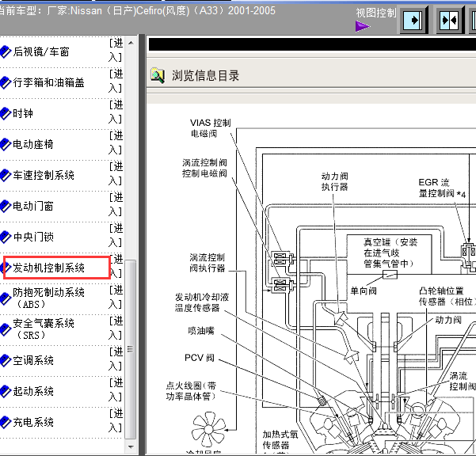The width and height of the screenshot is (476, 456).
Task: Click the purple arrow under 视图控制
Action: (363, 26)
